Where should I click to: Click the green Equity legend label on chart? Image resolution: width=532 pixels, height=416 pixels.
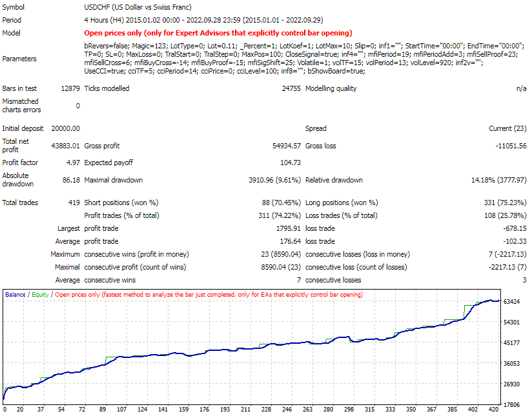click(40, 295)
